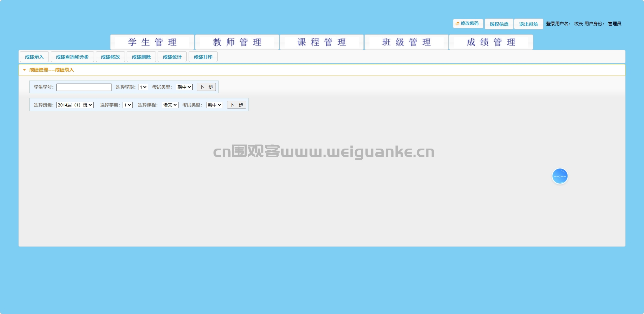The image size is (644, 314).
Task: Open the 选择课程 dropdown showing 语文
Action: tap(170, 105)
